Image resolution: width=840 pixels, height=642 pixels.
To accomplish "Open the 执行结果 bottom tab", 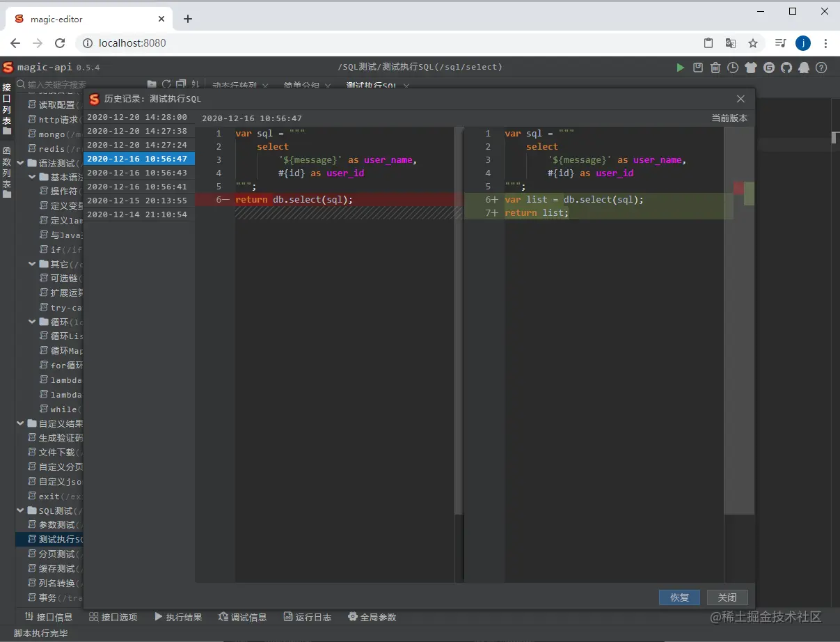I will [x=178, y=617].
